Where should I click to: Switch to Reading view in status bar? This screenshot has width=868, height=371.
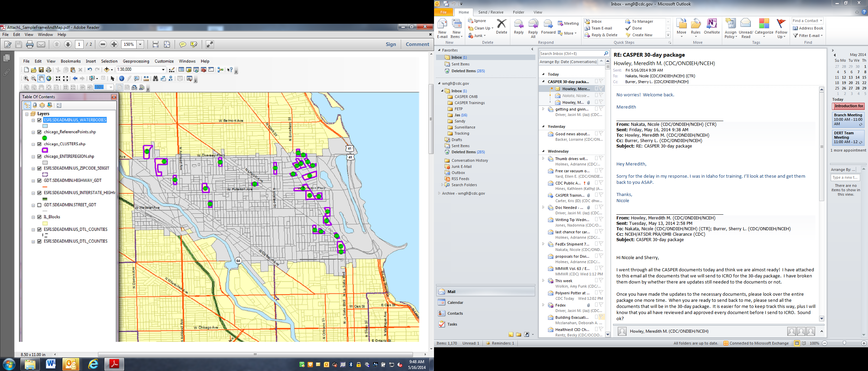[x=804, y=343]
